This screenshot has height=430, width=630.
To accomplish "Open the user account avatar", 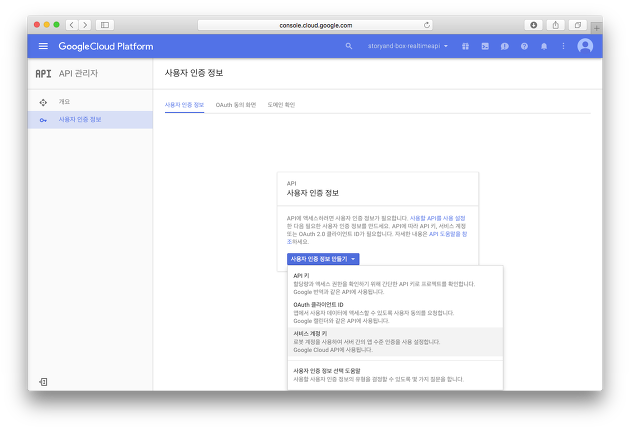I will 585,46.
